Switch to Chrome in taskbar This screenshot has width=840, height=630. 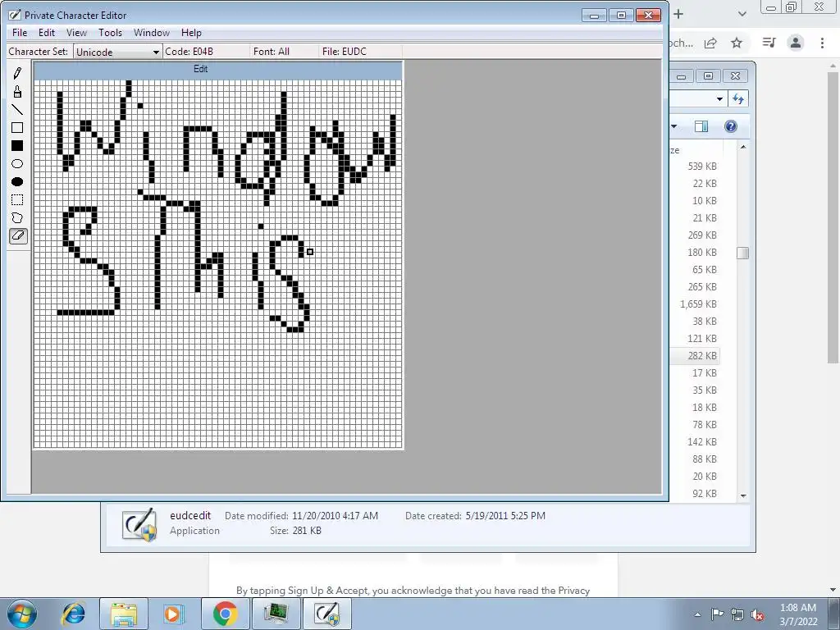[226, 614]
